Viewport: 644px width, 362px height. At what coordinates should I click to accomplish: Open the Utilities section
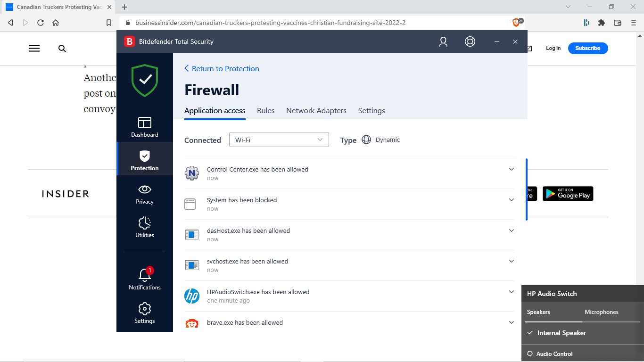pyautogui.click(x=144, y=227)
